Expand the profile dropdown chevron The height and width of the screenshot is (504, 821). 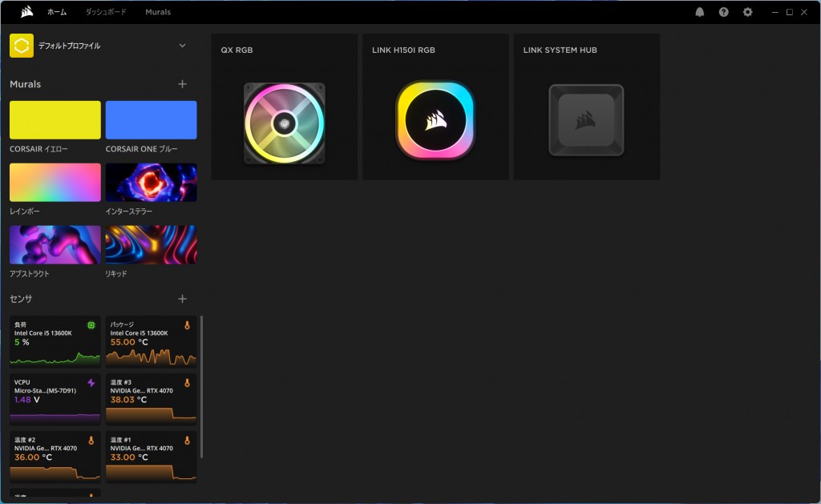(x=182, y=46)
